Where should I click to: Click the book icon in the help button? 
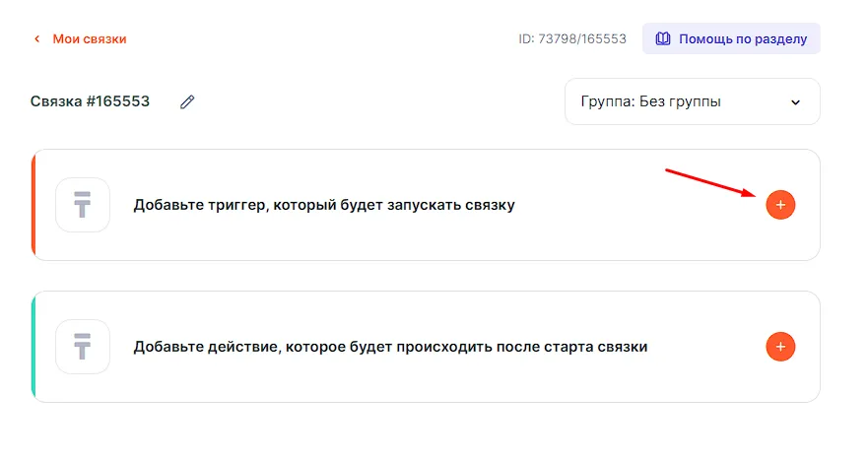663,39
